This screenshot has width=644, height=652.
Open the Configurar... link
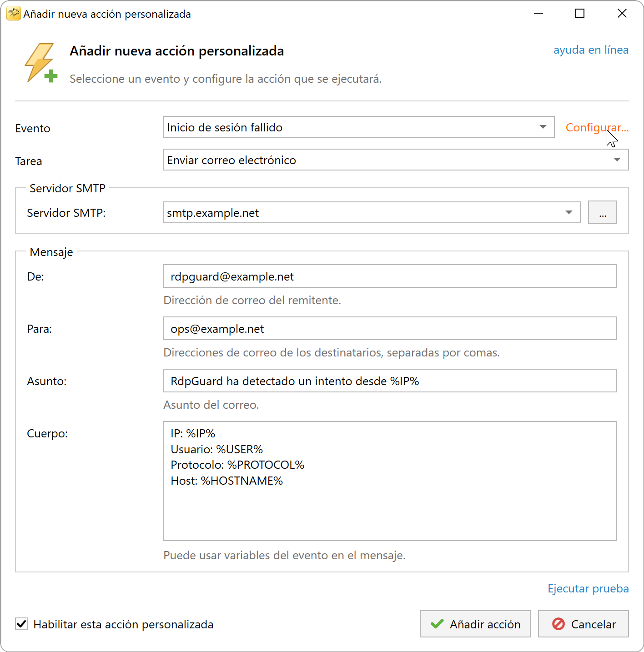coord(597,127)
